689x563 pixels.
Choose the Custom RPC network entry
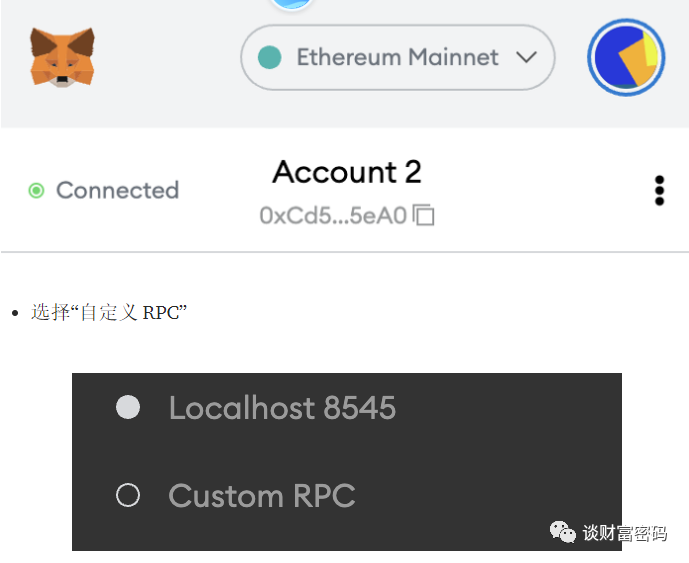[x=347, y=495]
